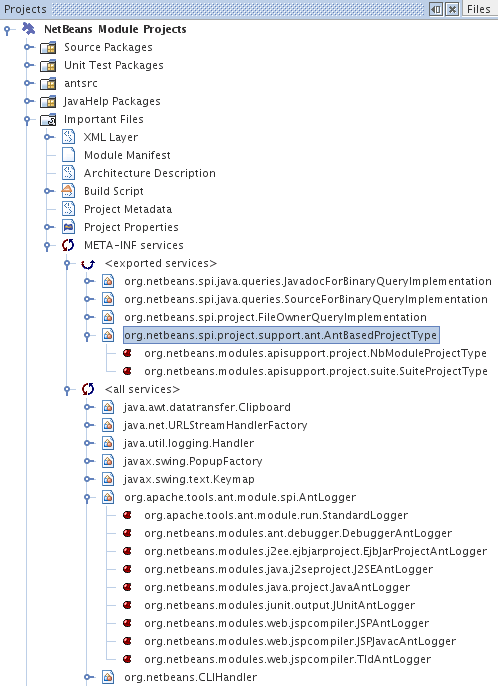Click the Module Manifest document icon

click(x=68, y=155)
